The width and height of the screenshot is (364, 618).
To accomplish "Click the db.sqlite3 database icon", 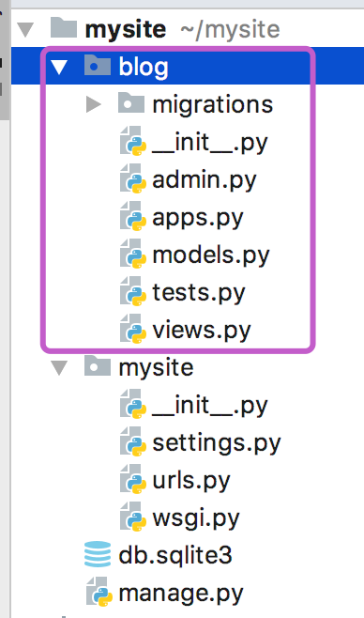I will [x=98, y=554].
